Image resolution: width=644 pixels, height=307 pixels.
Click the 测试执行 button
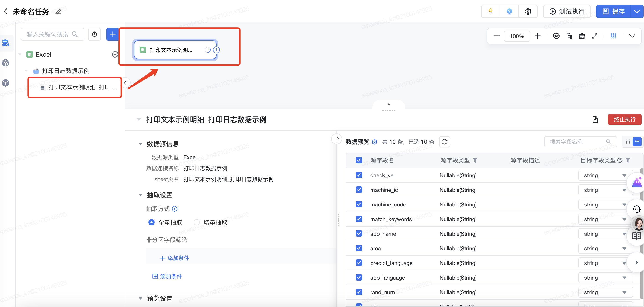[566, 11]
